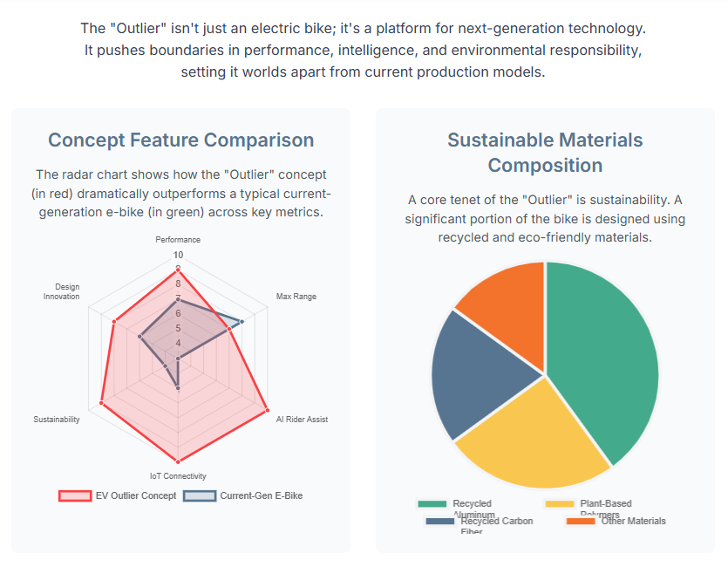Hide Other Materials via its legend label
The height and width of the screenshot is (567, 728).
pyautogui.click(x=633, y=521)
